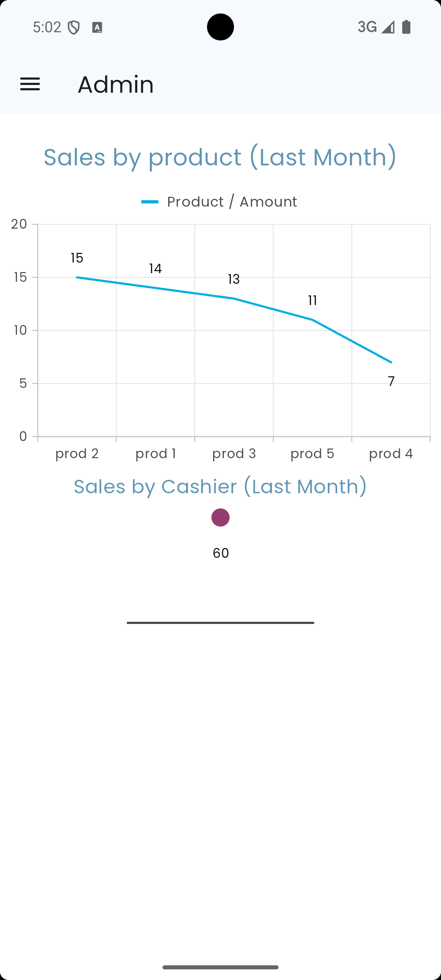Click the Sales by product (Last Month) heading
The height and width of the screenshot is (980, 441).
point(220,157)
